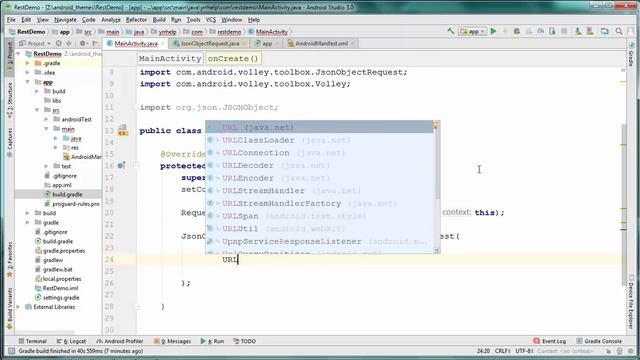Open the Gradle side tool window
Screen dimensions: 640x360
(632, 54)
